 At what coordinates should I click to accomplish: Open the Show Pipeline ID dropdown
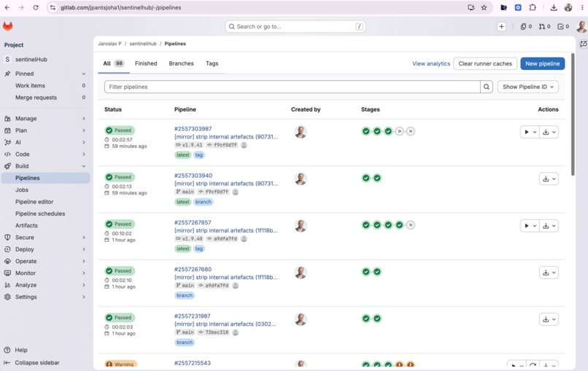click(x=528, y=87)
